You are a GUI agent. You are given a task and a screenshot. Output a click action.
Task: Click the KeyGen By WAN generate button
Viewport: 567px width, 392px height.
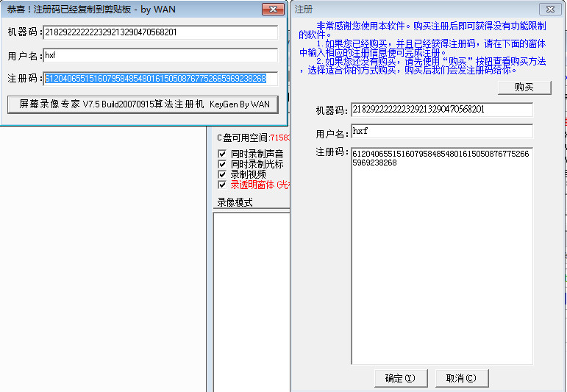[x=143, y=104]
